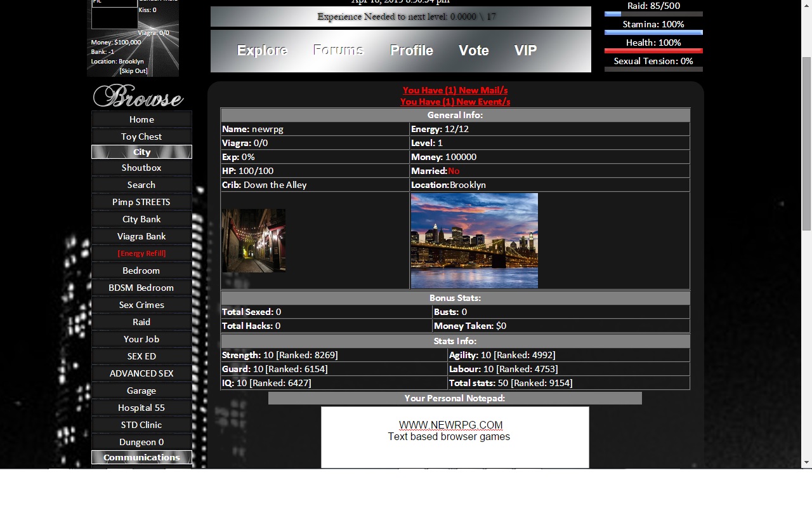Click the Brooklyn skyline location image
The width and height of the screenshot is (812, 508).
(x=475, y=241)
